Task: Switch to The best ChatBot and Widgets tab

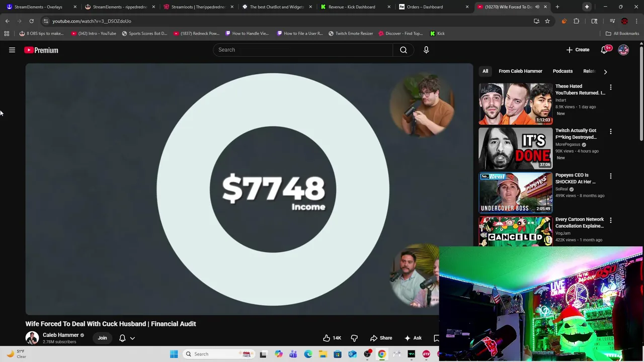Action: [x=277, y=7]
